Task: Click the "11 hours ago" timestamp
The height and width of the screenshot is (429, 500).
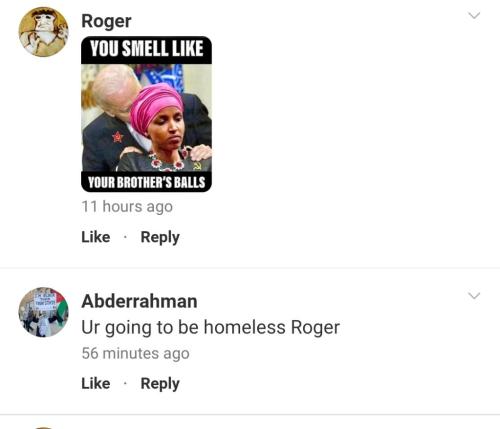Action: [127, 207]
